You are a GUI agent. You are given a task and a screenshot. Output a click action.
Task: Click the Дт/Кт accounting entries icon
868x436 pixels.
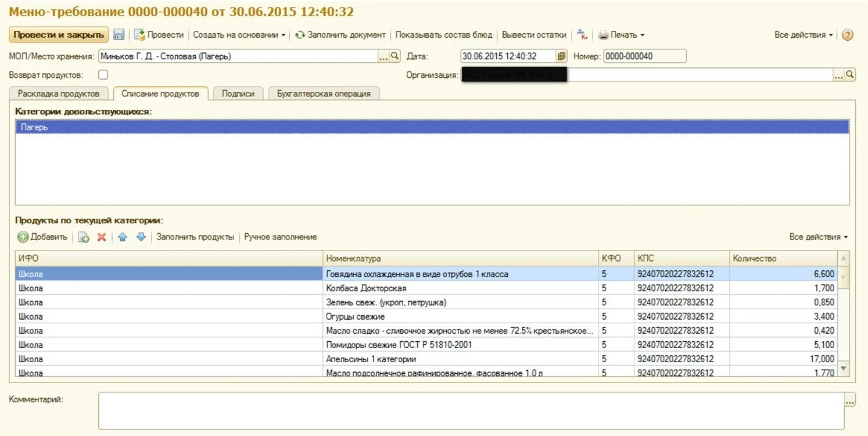point(582,35)
